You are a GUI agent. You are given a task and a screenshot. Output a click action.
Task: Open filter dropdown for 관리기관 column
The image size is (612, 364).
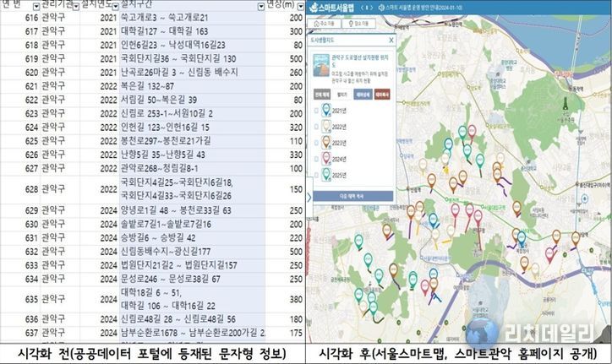pyautogui.click(x=76, y=6)
